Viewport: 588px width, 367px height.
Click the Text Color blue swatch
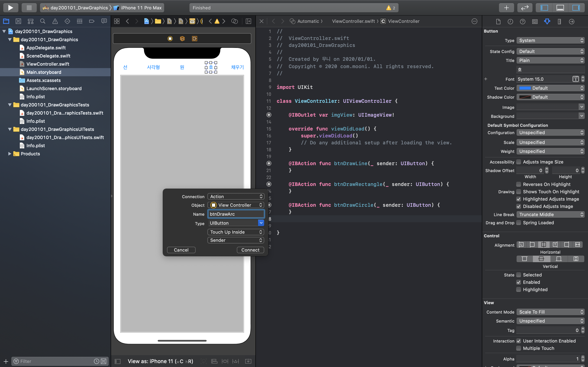click(x=525, y=88)
